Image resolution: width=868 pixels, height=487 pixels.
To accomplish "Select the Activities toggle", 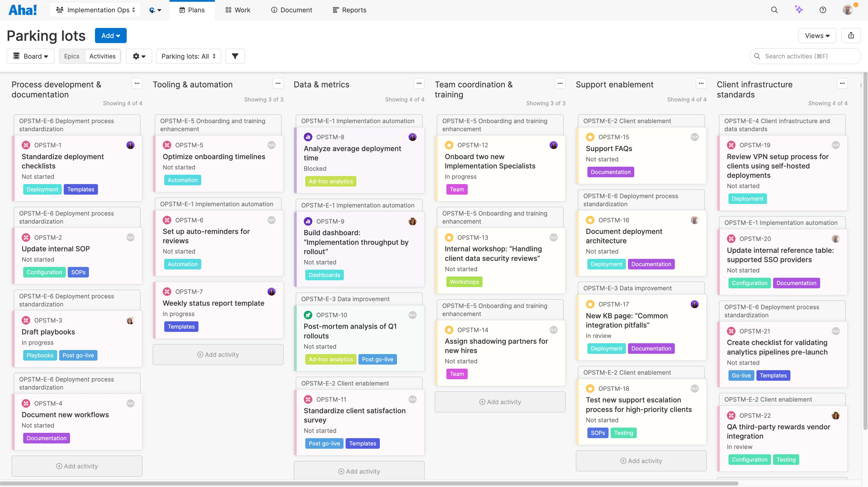I will (103, 56).
